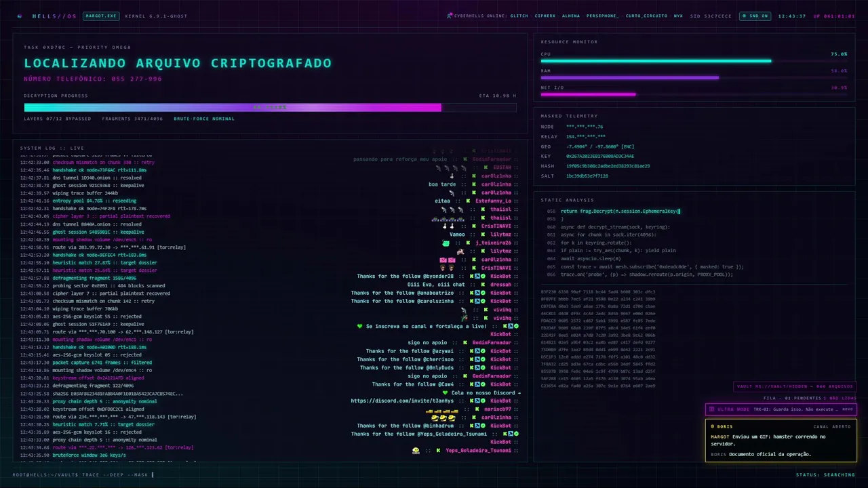Select online user PERSEPHONE_

click(602, 16)
